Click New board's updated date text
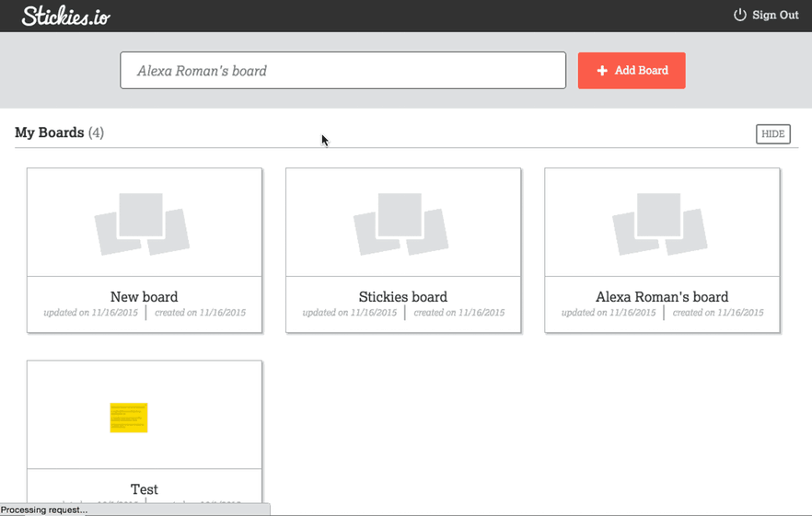812x516 pixels. pos(91,313)
